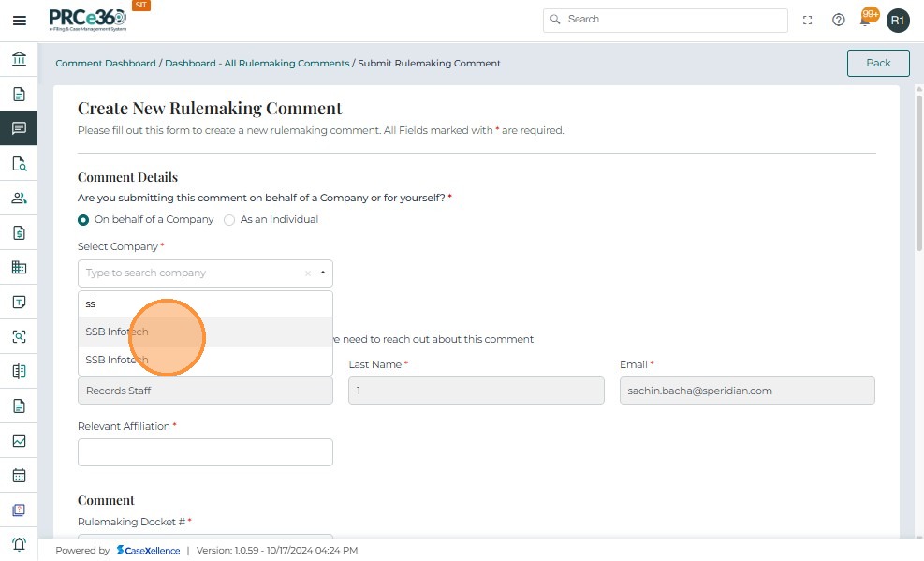Collapse the Select Company dropdown arrow
Viewport: 924px width, 561px height.
point(323,273)
